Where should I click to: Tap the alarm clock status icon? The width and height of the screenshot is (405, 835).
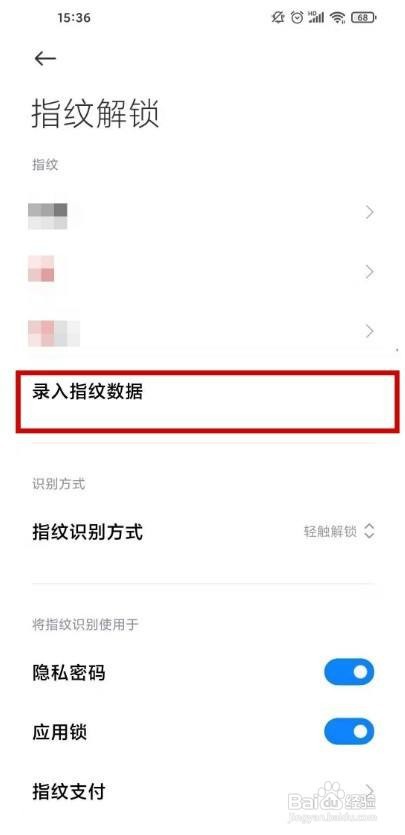(297, 18)
